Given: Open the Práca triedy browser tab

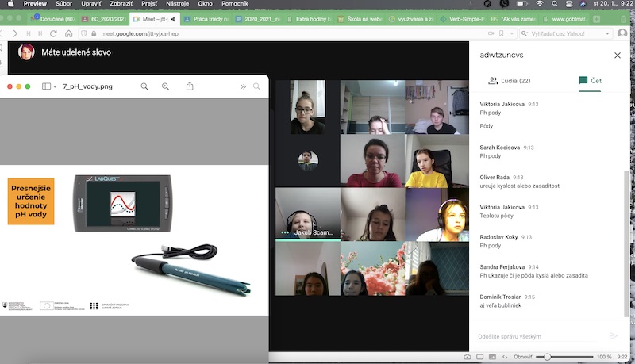Looking at the screenshot, I should point(206,19).
